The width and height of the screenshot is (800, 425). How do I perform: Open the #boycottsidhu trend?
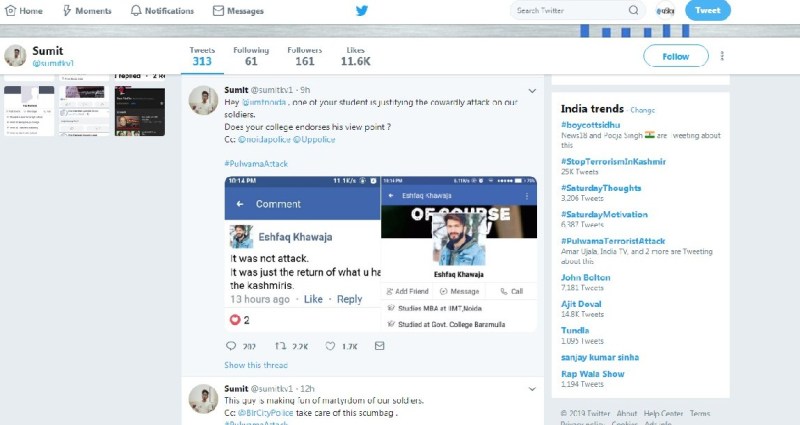pyautogui.click(x=592, y=124)
